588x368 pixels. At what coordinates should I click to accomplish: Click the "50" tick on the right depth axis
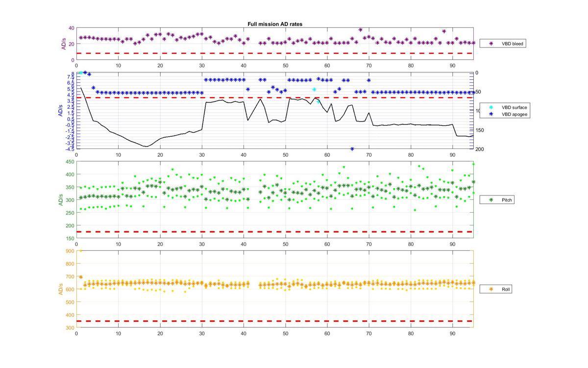(x=478, y=92)
